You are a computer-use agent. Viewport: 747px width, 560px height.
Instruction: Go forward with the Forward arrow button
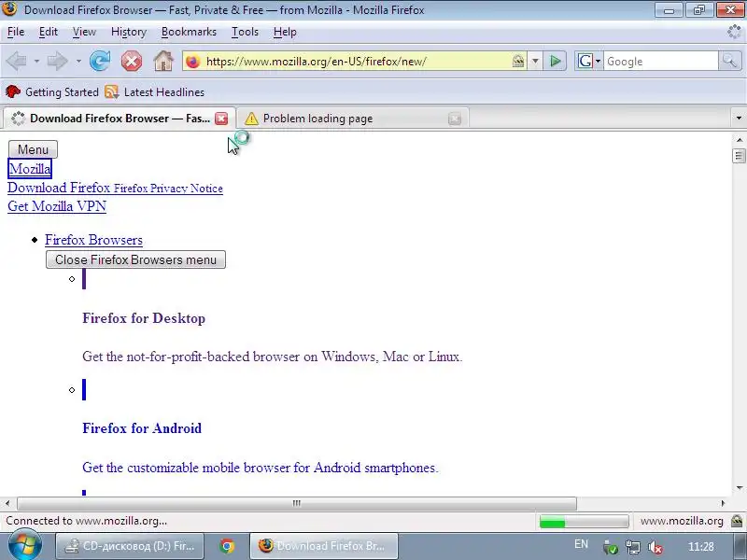57,61
